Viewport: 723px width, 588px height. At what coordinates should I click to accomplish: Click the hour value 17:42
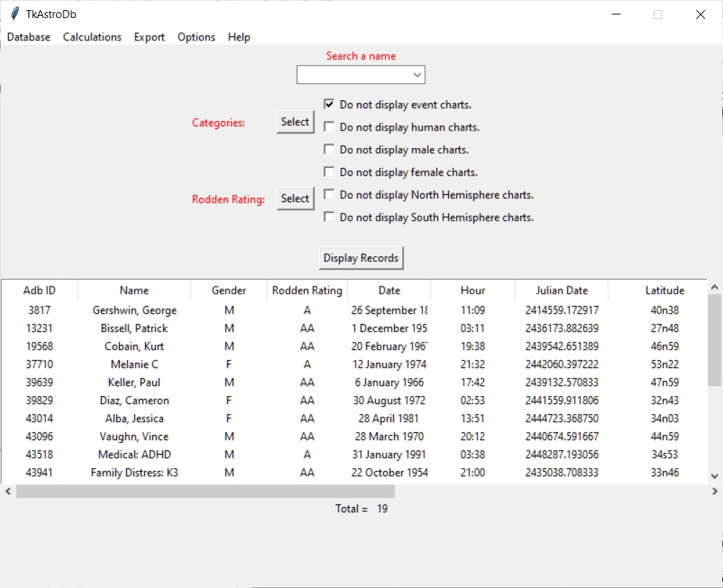[x=473, y=382]
